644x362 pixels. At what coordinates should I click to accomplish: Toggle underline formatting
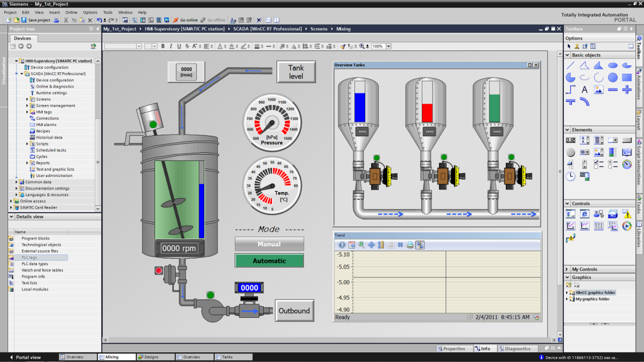click(x=179, y=45)
